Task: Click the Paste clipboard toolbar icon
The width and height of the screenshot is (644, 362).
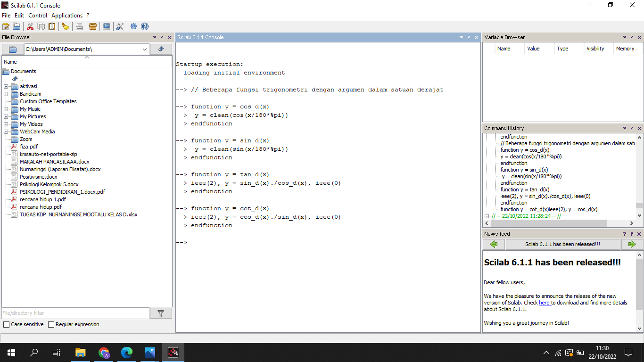Action: click(52, 26)
